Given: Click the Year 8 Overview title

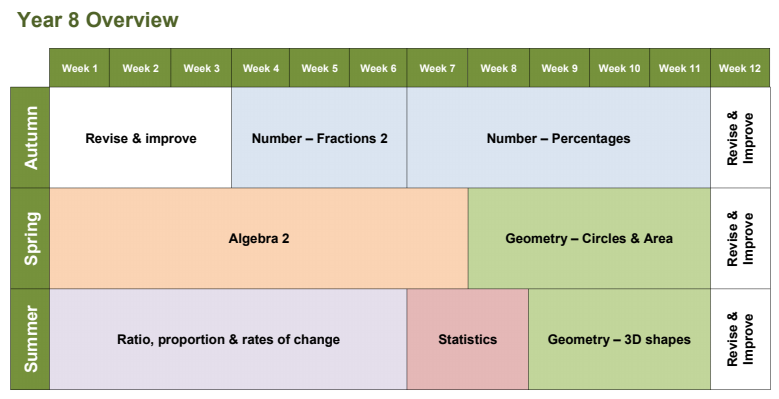Looking at the screenshot, I should pos(97,20).
